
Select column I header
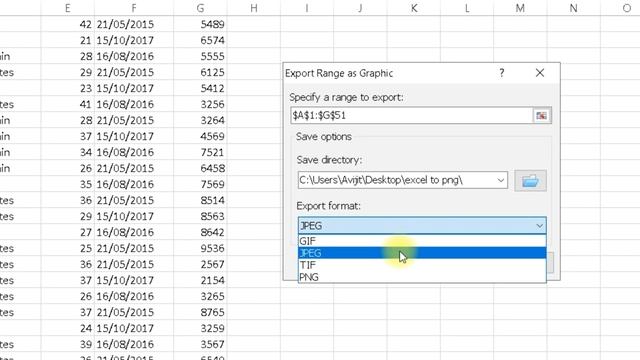coord(307,8)
